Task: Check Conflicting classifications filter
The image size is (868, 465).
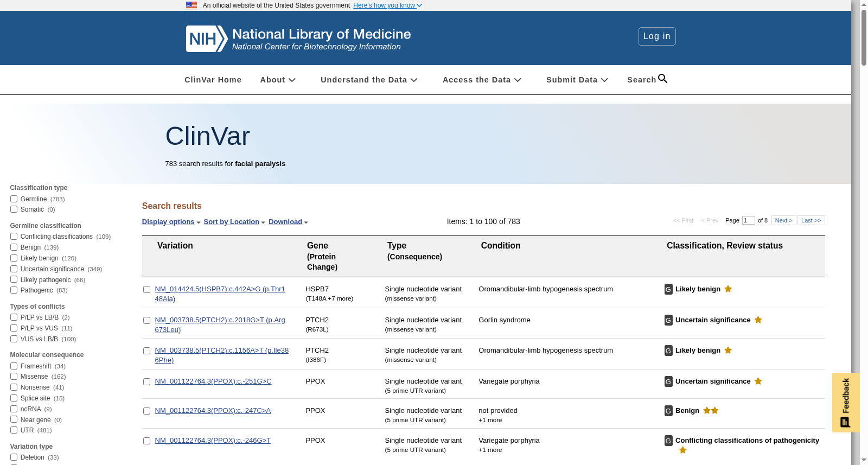Action: pos(14,237)
